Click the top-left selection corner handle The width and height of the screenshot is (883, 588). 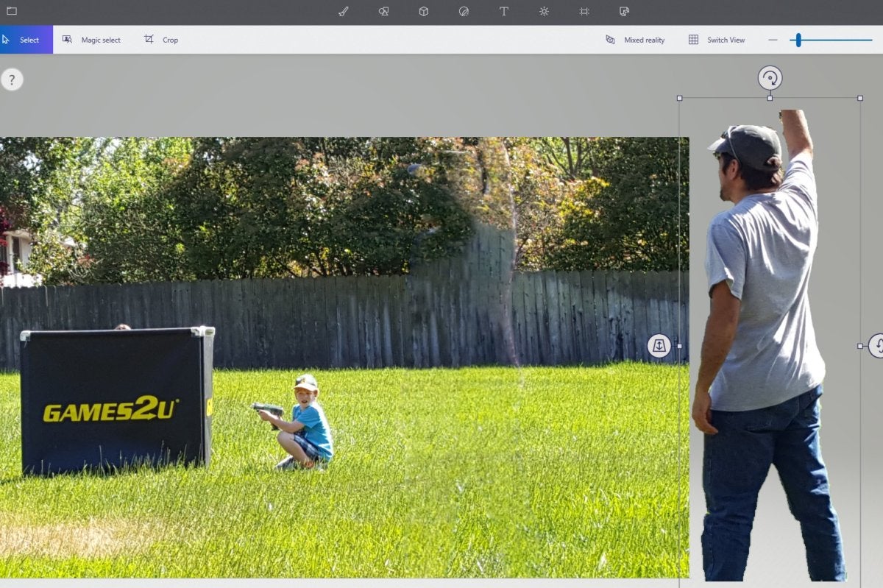click(679, 98)
